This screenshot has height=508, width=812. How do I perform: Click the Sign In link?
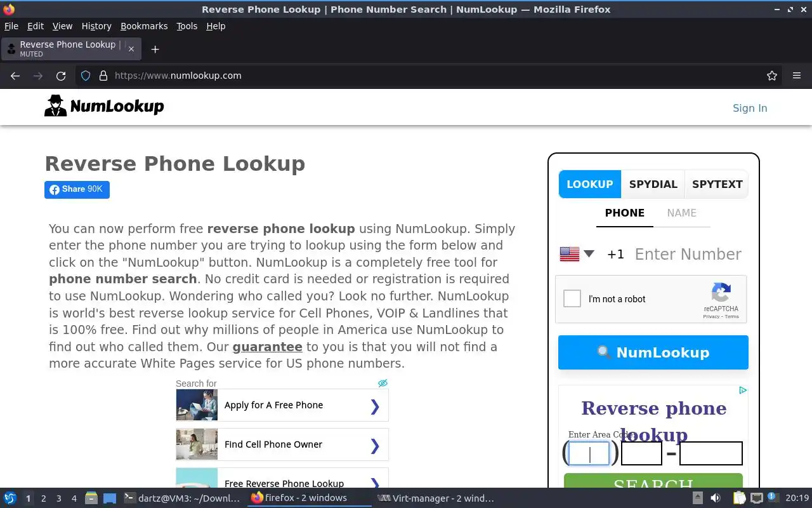750,108
